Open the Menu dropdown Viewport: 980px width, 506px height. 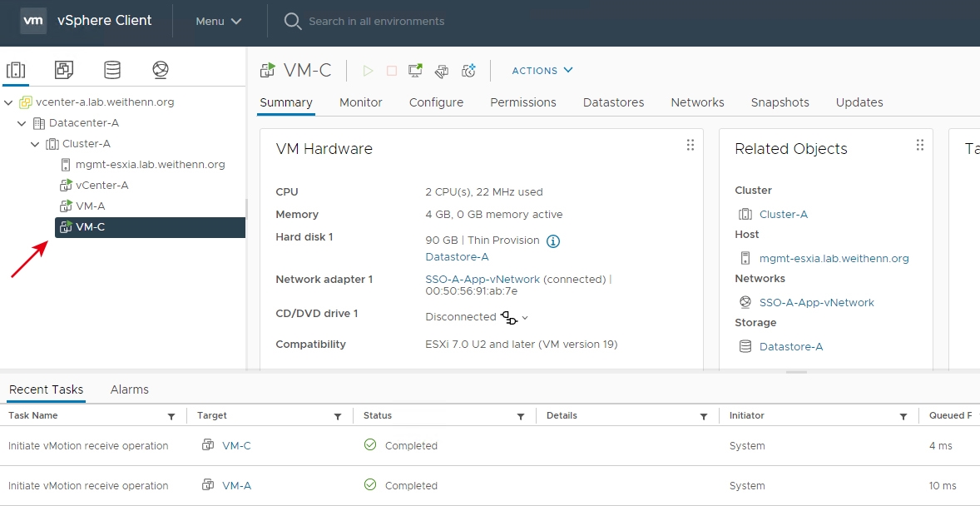point(218,22)
